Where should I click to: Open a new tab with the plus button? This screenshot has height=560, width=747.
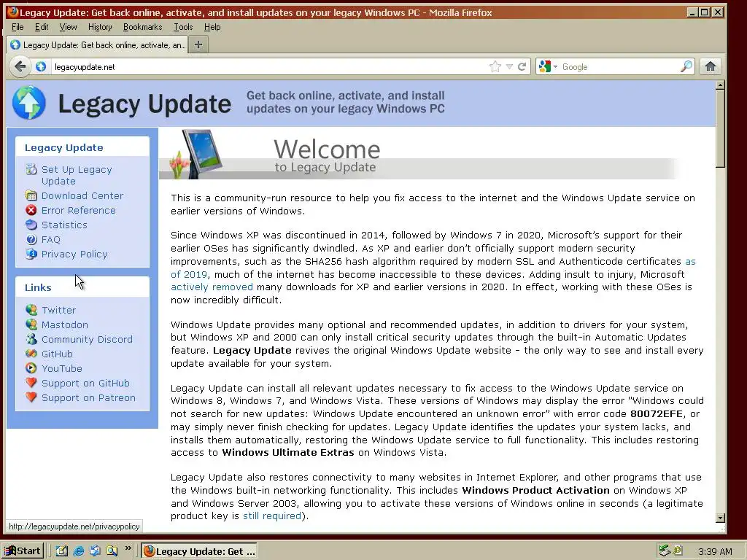tap(198, 44)
